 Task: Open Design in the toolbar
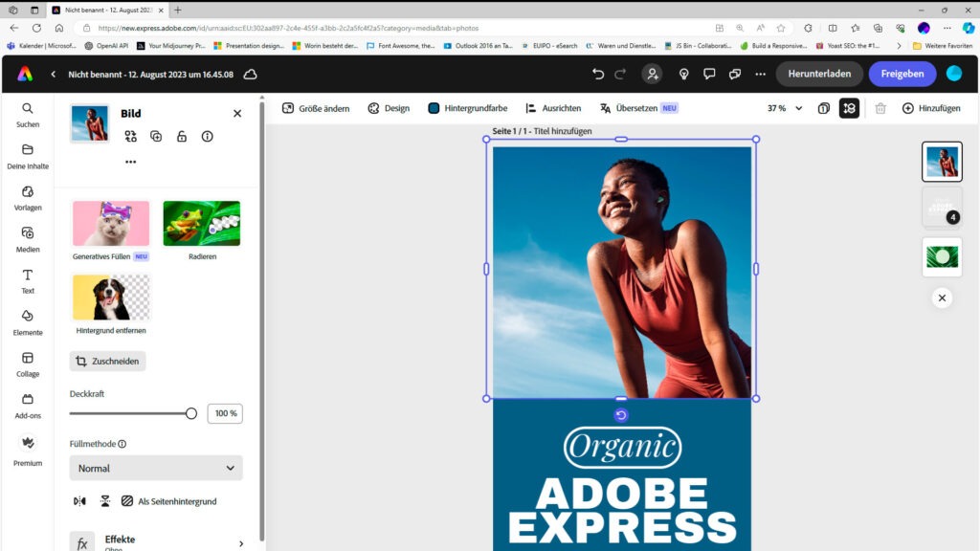[389, 108]
